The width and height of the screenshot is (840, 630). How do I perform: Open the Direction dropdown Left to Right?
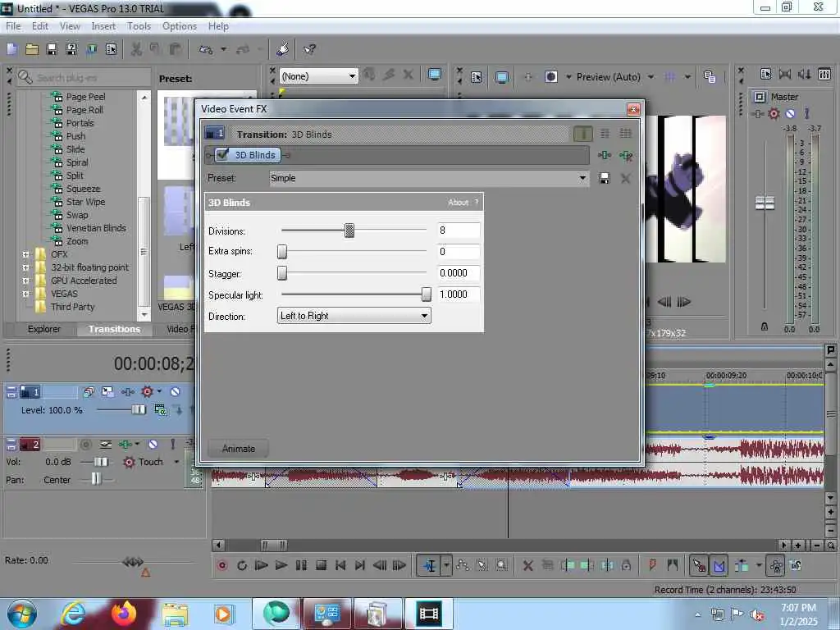tap(354, 316)
